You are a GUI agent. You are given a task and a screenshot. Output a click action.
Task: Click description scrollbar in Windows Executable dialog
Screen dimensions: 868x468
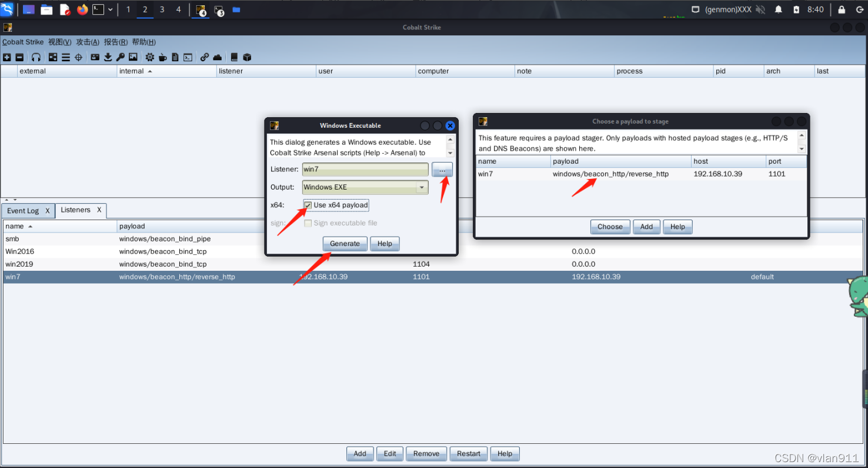point(450,147)
